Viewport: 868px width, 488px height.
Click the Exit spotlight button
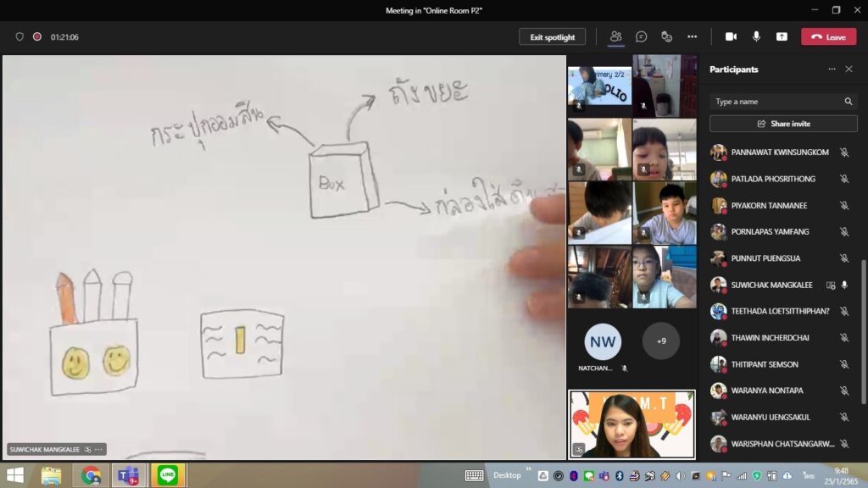tap(552, 37)
